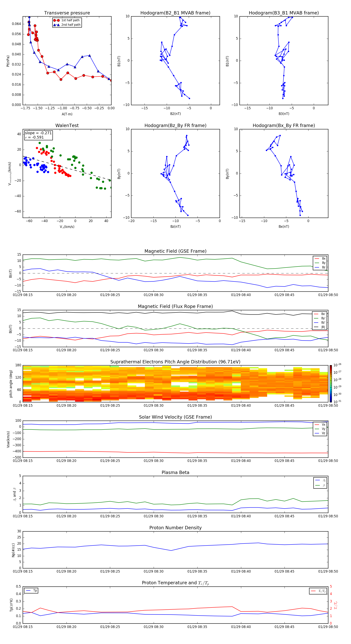The image size is (351, 644).
Task: Click the "Magnetic Field (Flux Rope Frame)" title
Action: point(175,307)
